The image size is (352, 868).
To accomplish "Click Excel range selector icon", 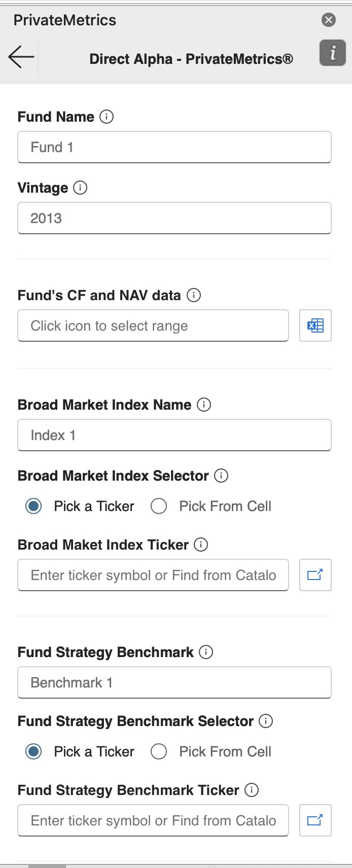I will click(315, 325).
